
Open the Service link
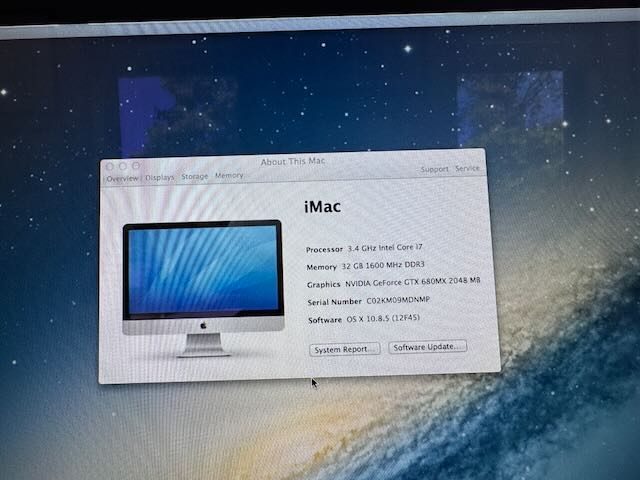[467, 168]
